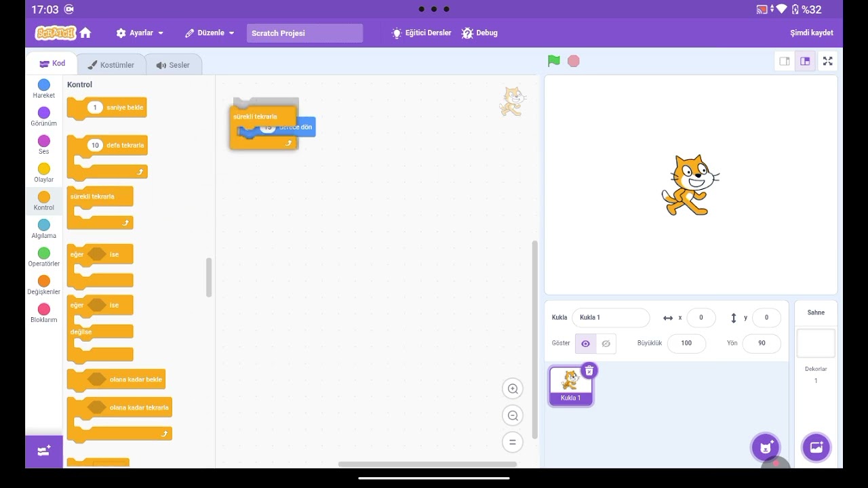
Task: Open the Ayarlar settings menu
Action: 140,33
